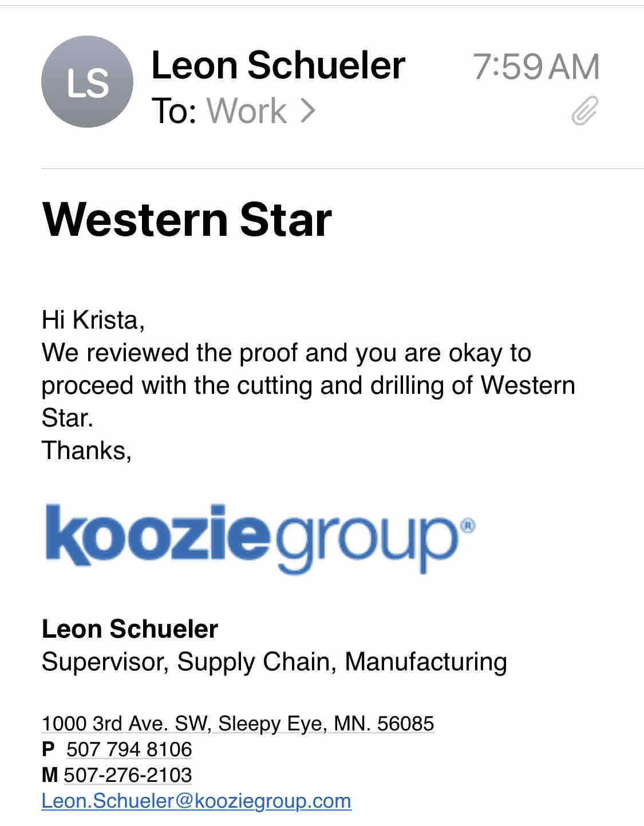This screenshot has height=826, width=644.
Task: Click the "Thanks," closing line
Action: click(x=86, y=450)
